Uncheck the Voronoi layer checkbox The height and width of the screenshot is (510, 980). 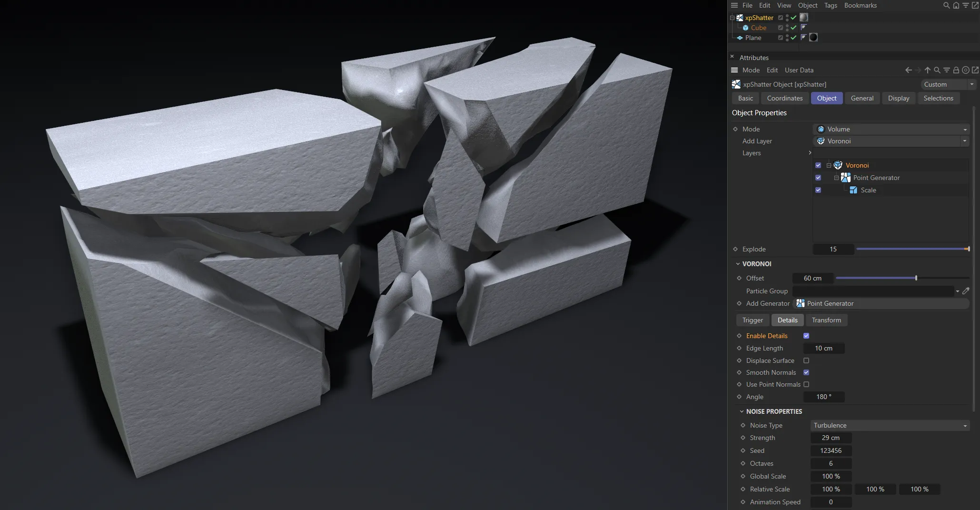(x=819, y=165)
